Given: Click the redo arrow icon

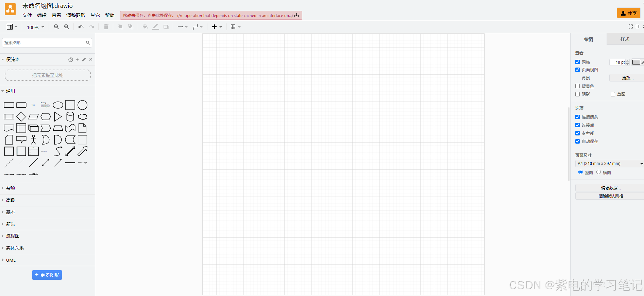Looking at the screenshot, I should point(91,27).
